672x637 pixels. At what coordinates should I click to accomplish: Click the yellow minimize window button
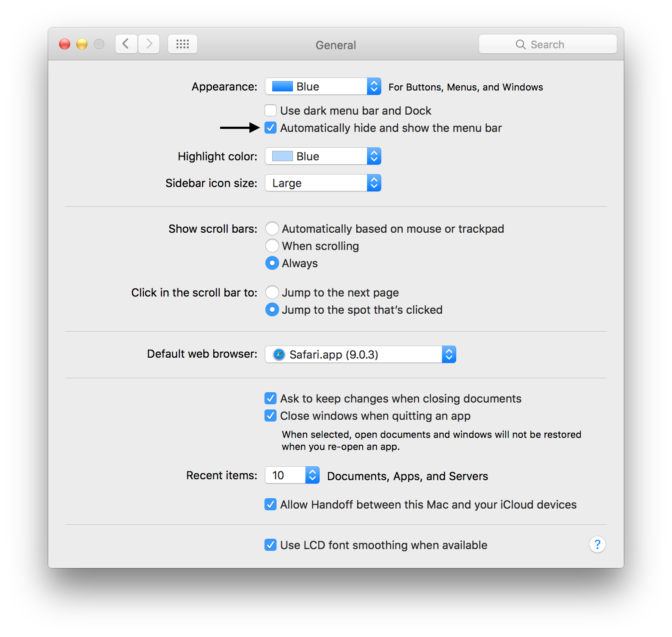82,44
